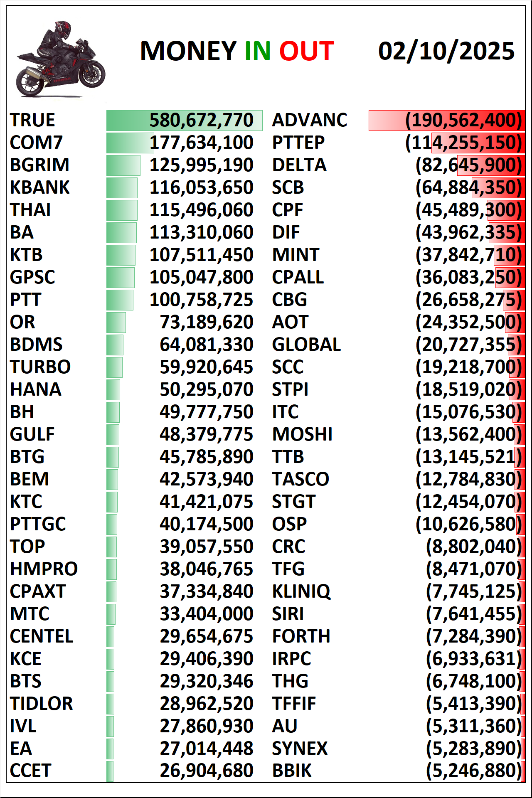Select the KBANK ticker label

(39, 187)
